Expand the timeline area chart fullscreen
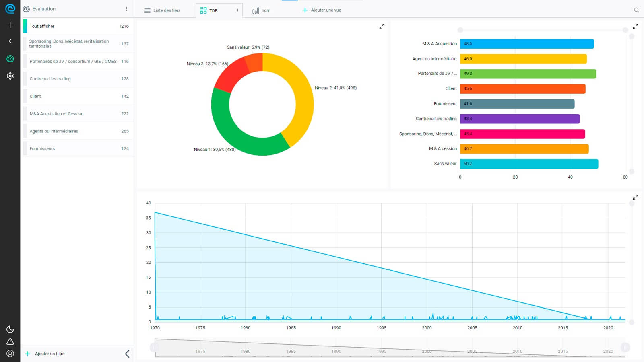This screenshot has width=644, height=362. 635,197
